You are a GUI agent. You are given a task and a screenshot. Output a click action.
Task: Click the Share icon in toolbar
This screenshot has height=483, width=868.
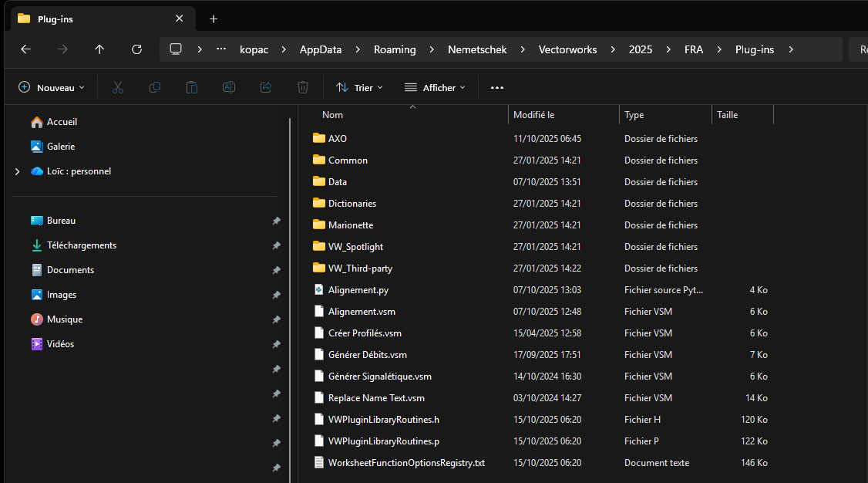266,87
